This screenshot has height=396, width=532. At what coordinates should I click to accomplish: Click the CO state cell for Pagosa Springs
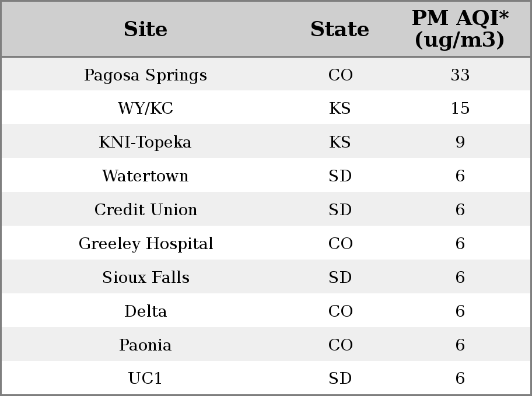point(340,75)
